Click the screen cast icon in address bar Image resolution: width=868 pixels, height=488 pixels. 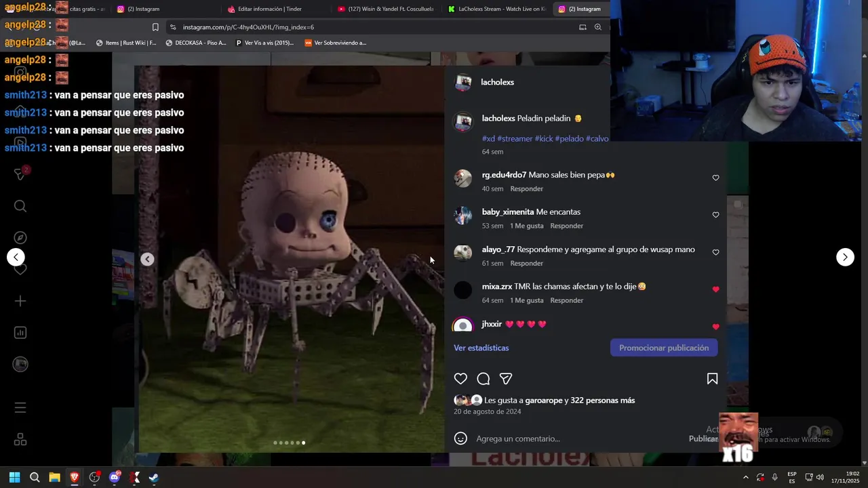click(x=583, y=27)
